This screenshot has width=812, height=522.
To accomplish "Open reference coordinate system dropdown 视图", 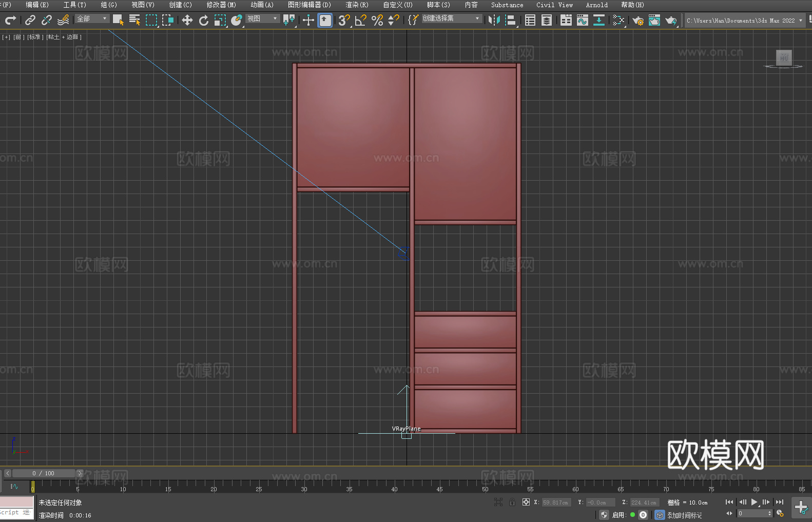I will (262, 19).
